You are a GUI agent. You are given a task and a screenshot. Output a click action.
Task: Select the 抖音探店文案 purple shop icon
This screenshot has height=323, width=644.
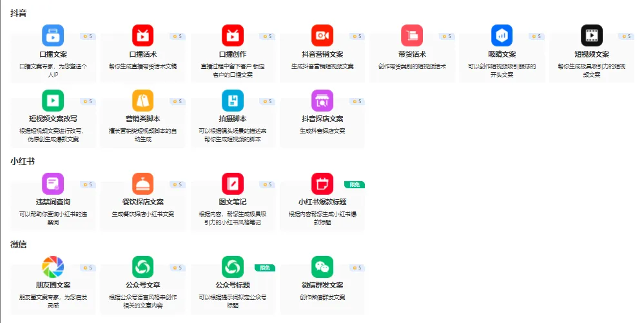pyautogui.click(x=322, y=101)
